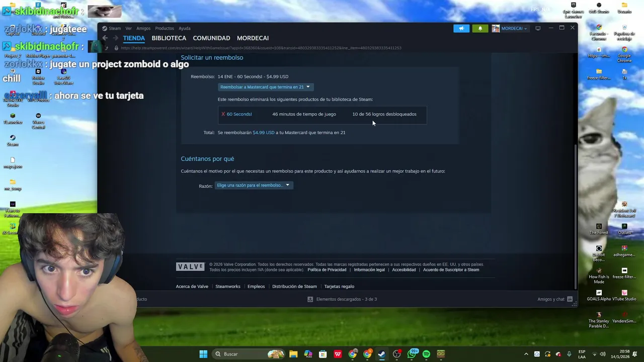The image size is (644, 362).
Task: Open Steam shortcut on left desktop
Action: tap(13, 140)
